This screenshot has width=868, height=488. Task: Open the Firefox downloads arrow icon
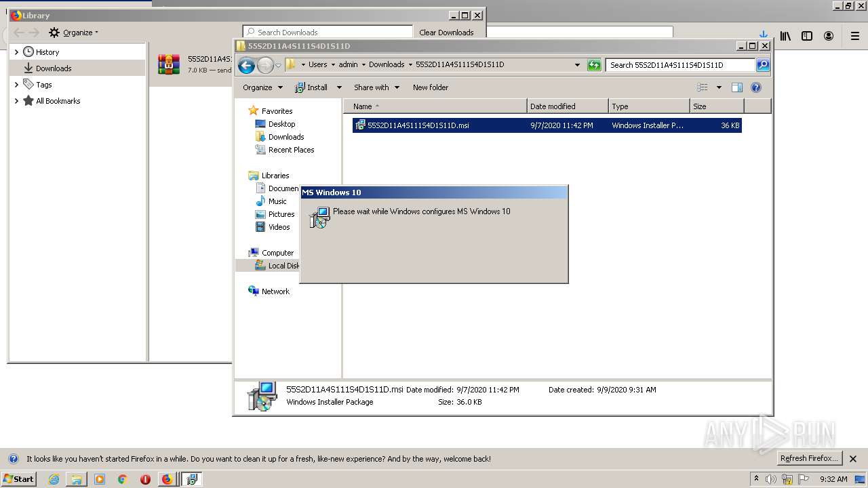coord(763,36)
